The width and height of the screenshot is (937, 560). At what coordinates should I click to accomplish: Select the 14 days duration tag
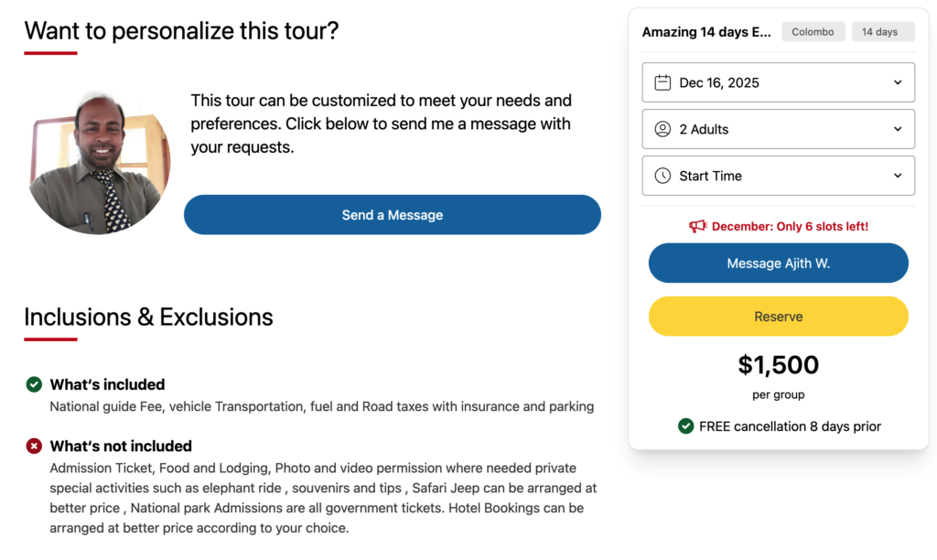click(882, 31)
